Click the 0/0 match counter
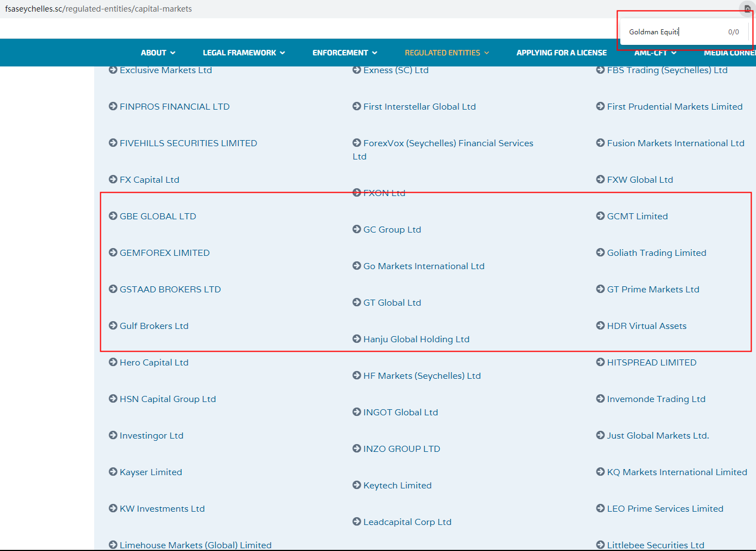Viewport: 756px width, 551px height. point(733,32)
